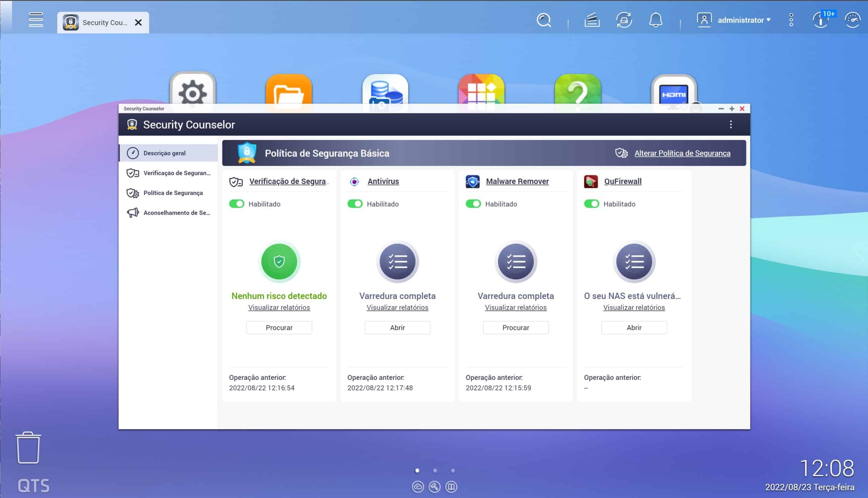Image resolution: width=868 pixels, height=498 pixels.
Task: Open the search magnifier in top bar
Action: click(x=544, y=20)
